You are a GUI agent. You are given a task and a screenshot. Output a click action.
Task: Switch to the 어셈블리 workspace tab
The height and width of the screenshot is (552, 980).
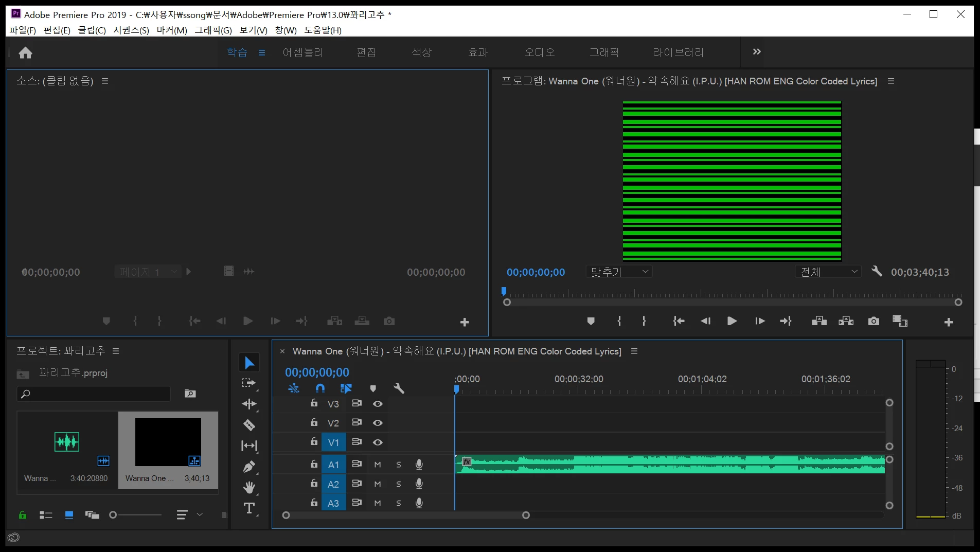point(303,52)
